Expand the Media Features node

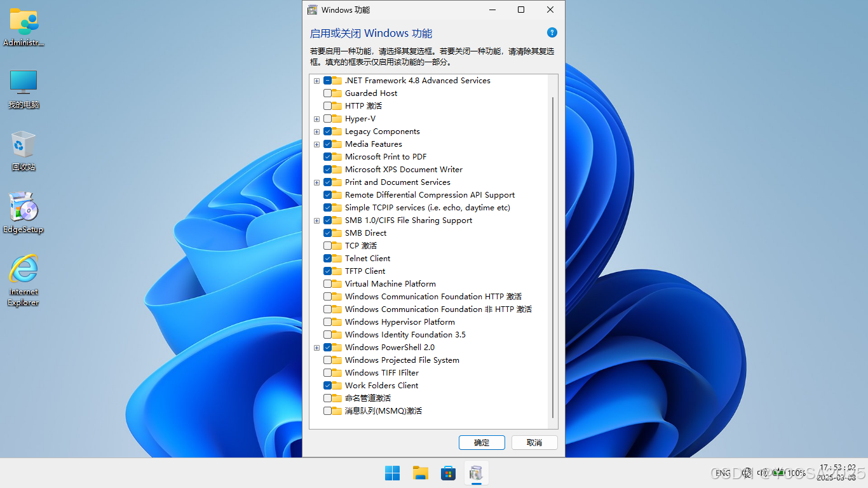click(316, 144)
